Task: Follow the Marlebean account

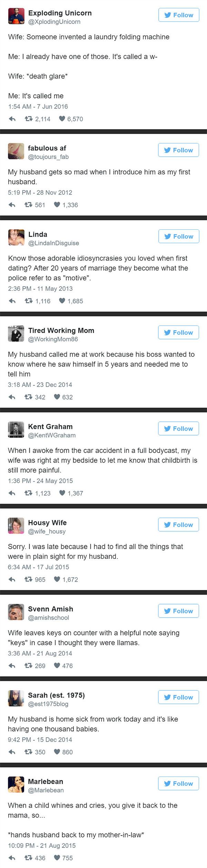Action: pos(179,783)
